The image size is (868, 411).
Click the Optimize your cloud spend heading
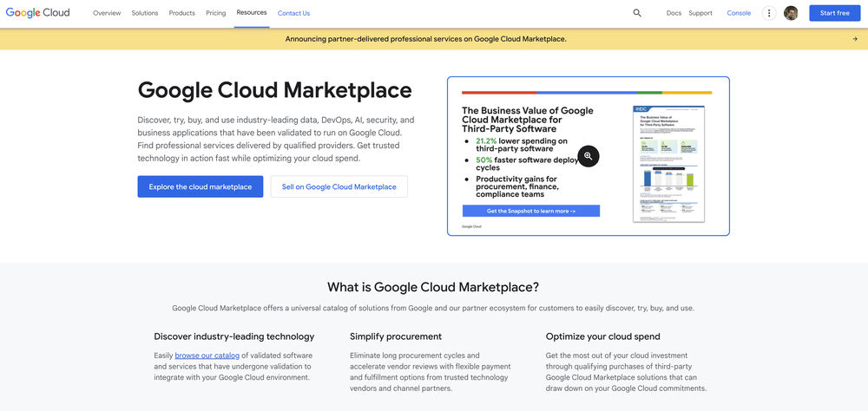tap(603, 336)
